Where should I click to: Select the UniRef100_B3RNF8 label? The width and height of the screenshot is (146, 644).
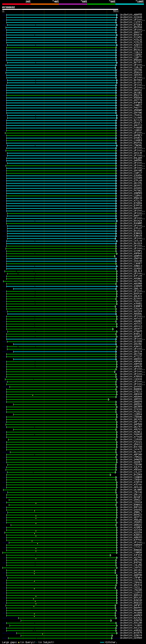click(131, 306)
